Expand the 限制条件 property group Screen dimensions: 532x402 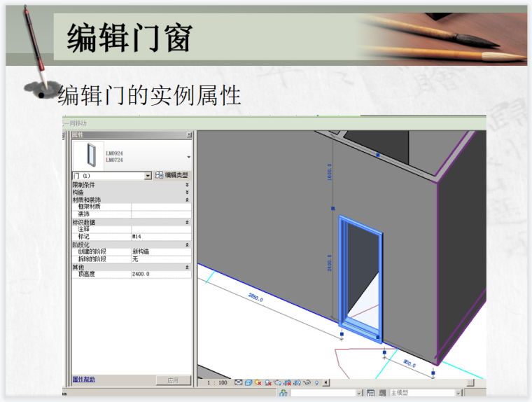pos(187,185)
